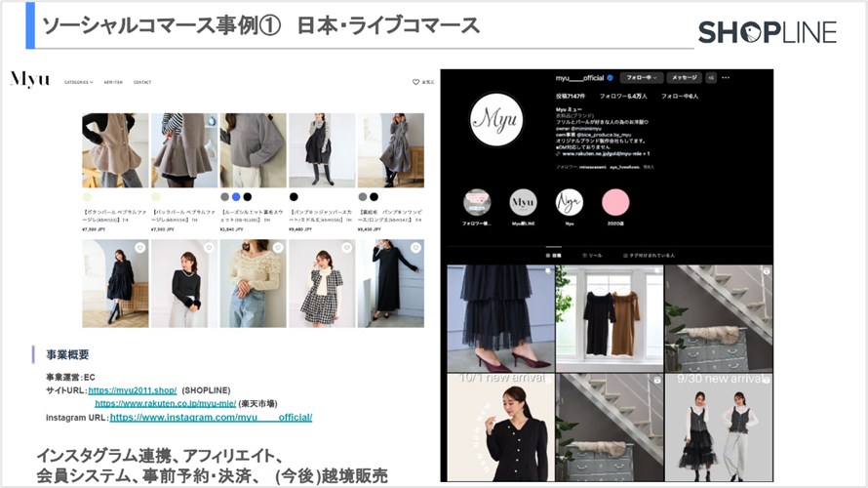Open the checkered jacket outfit product image

click(x=322, y=283)
